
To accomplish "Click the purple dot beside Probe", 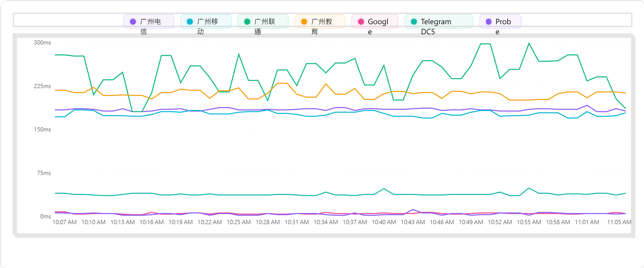I will (489, 22).
